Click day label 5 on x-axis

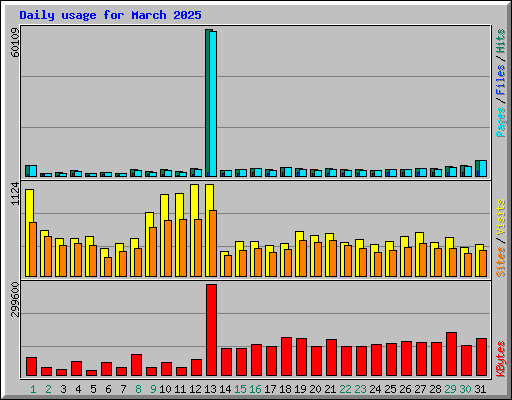pyautogui.click(x=93, y=389)
